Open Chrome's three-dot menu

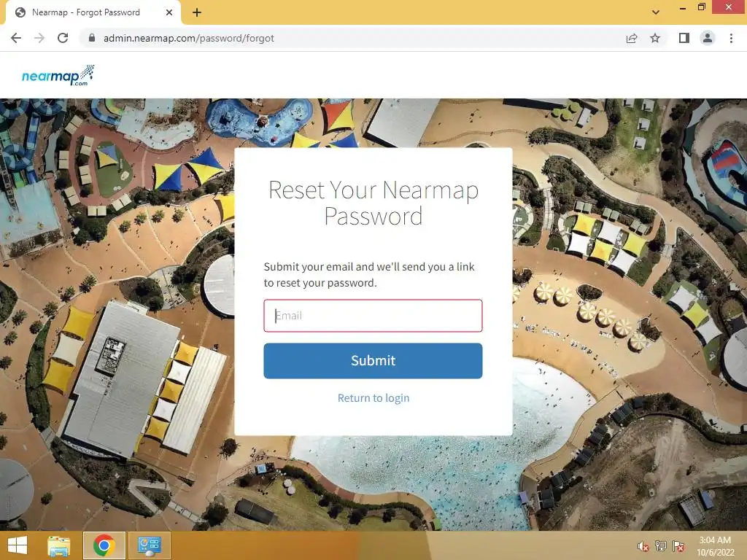(731, 38)
